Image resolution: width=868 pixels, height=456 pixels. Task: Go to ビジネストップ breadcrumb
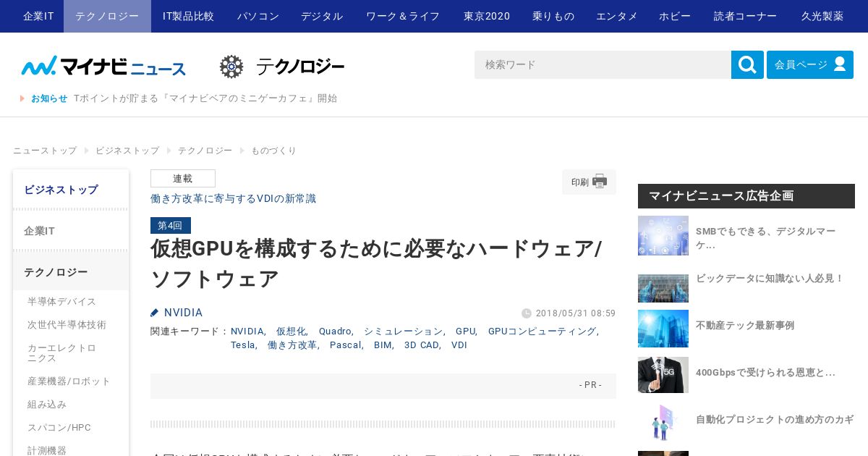coord(127,151)
